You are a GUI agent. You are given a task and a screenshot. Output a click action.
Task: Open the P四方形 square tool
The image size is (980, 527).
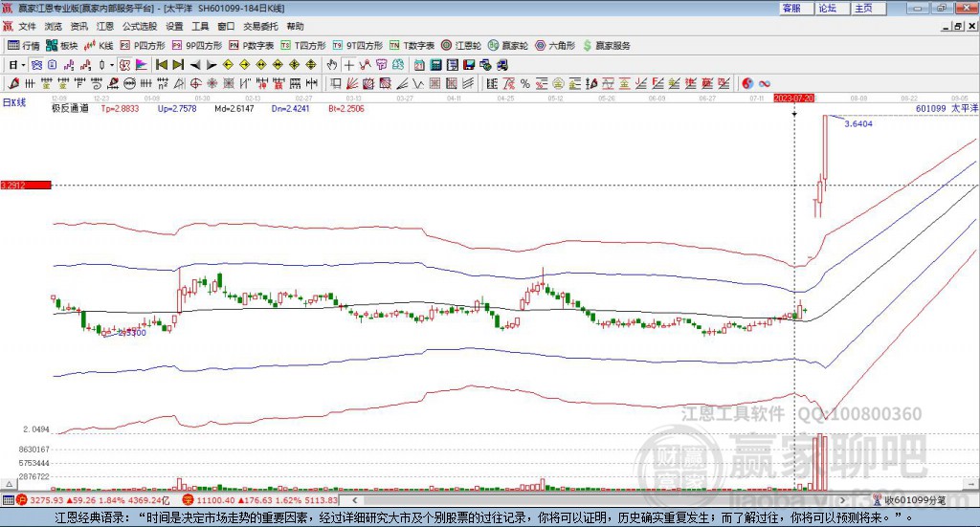coord(143,46)
